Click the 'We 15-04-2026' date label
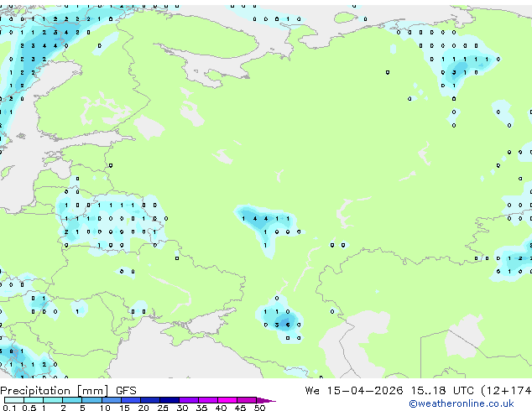Image resolution: width=532 pixels, height=411 pixels. (x=353, y=390)
